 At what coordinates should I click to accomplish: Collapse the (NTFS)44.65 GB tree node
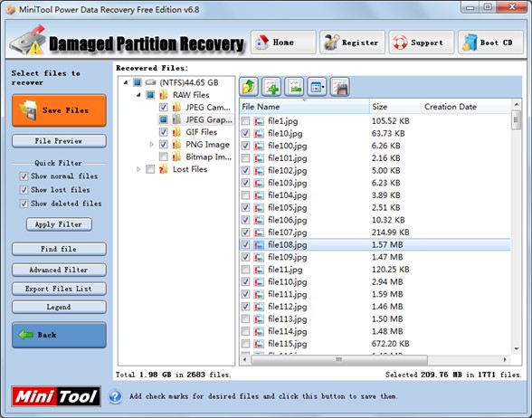[126, 82]
